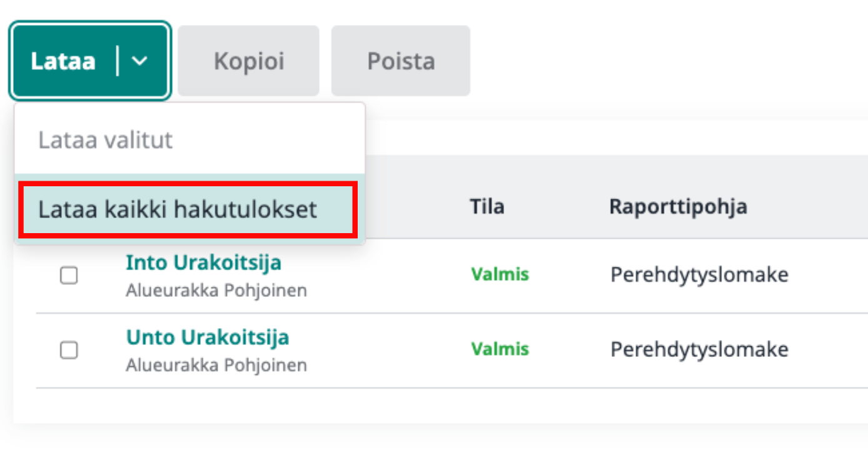
Task: Tick the checkbox for Into Urakoitsija
Action: click(69, 275)
